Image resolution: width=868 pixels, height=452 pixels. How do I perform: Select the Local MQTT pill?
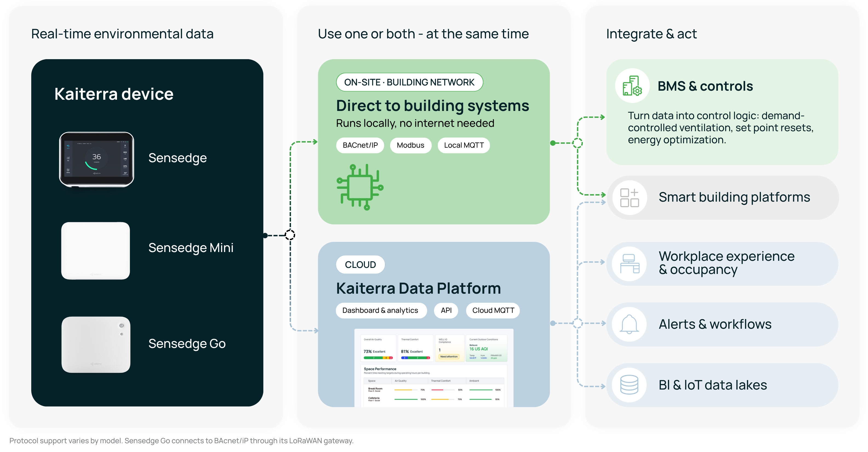[464, 145]
